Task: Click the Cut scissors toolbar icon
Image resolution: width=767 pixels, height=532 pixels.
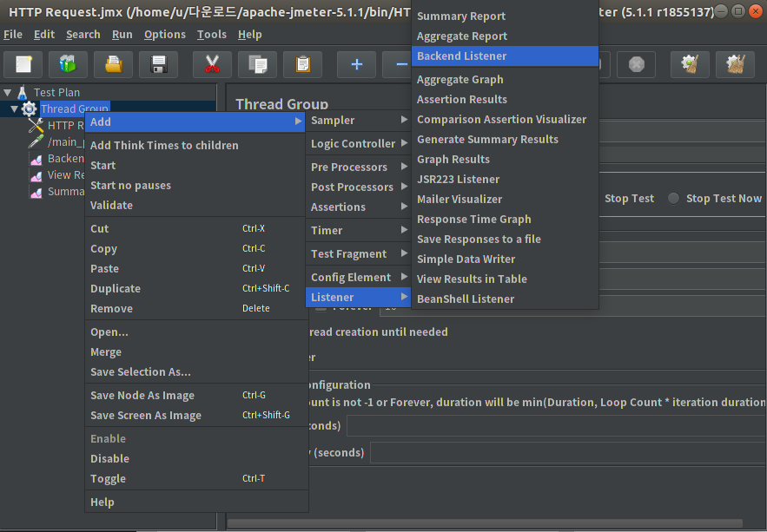Action: click(x=212, y=64)
